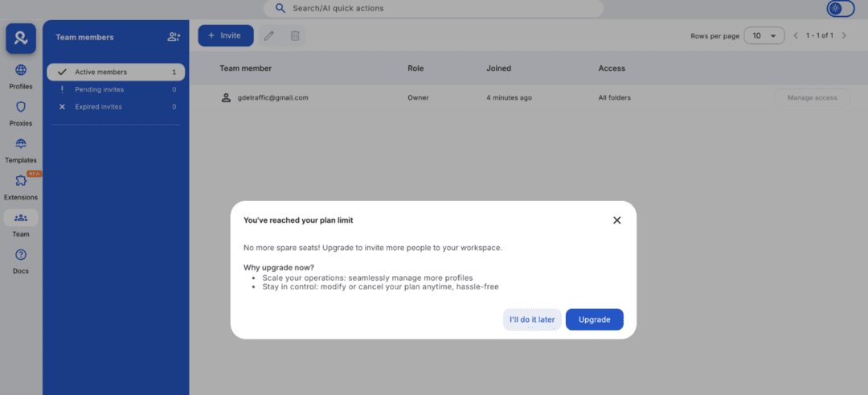Choose I'll do it later

pyautogui.click(x=532, y=319)
